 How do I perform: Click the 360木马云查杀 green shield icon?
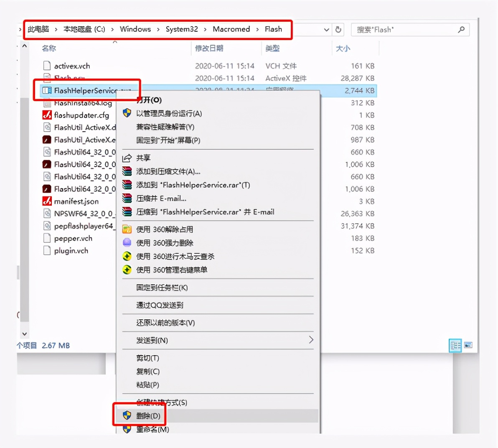(127, 256)
